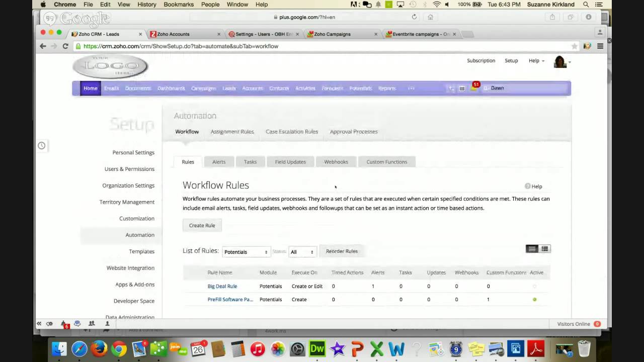Open the Custom Functions tab
Viewport: 644px width, 362px height.
point(387,162)
